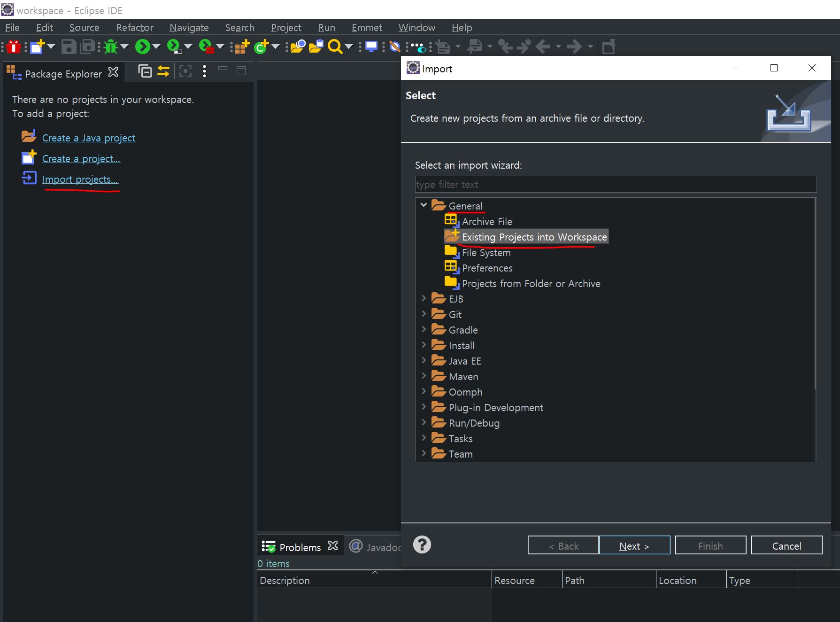The image size is (840, 622).
Task: Open the New Java Class dropdown arrow
Action: point(276,47)
